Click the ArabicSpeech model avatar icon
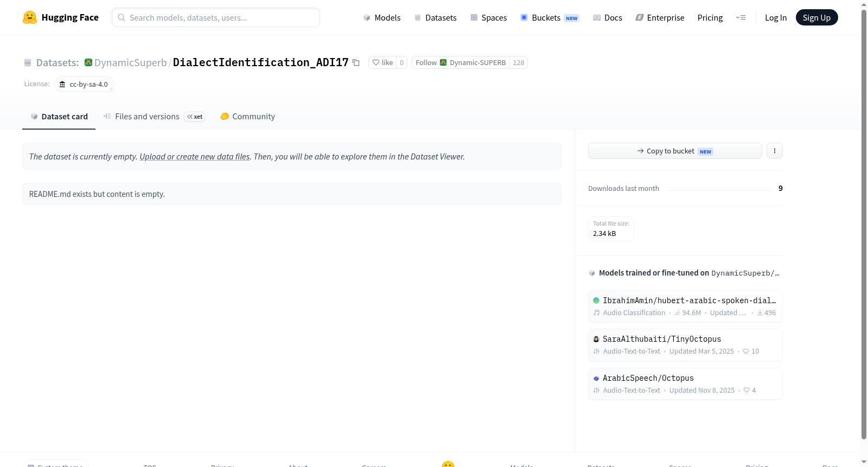This screenshot has height=467, width=868. pyautogui.click(x=596, y=378)
